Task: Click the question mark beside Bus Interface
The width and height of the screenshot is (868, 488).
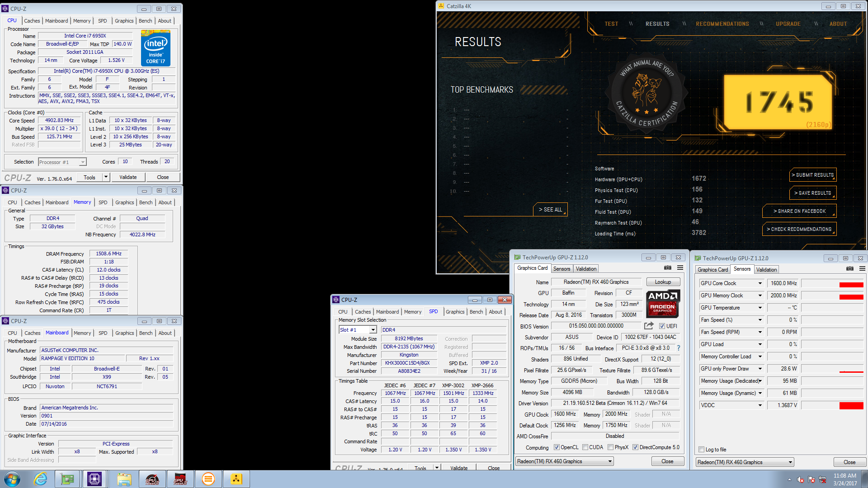Action: point(678,348)
